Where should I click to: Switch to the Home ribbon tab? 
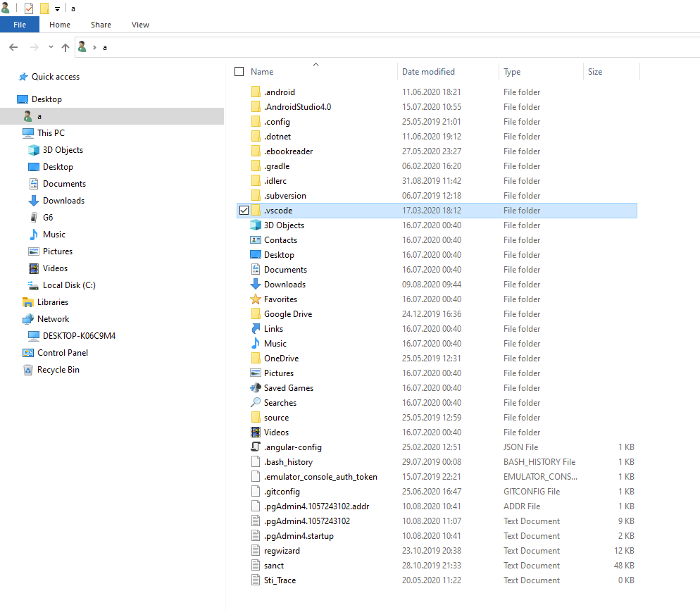pos(60,25)
